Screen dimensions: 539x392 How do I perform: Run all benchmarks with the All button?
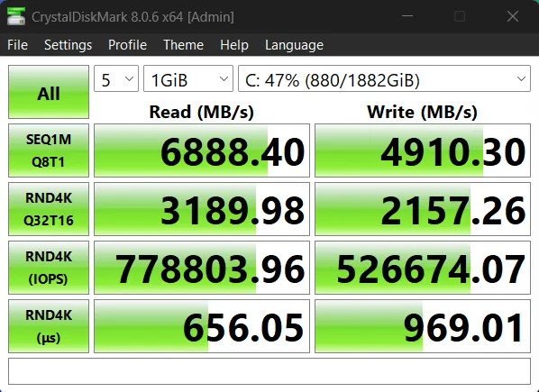tap(49, 92)
